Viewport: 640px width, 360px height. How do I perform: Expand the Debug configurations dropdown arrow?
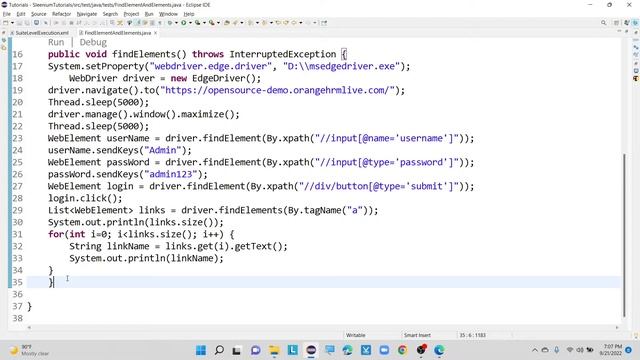click(x=176, y=23)
